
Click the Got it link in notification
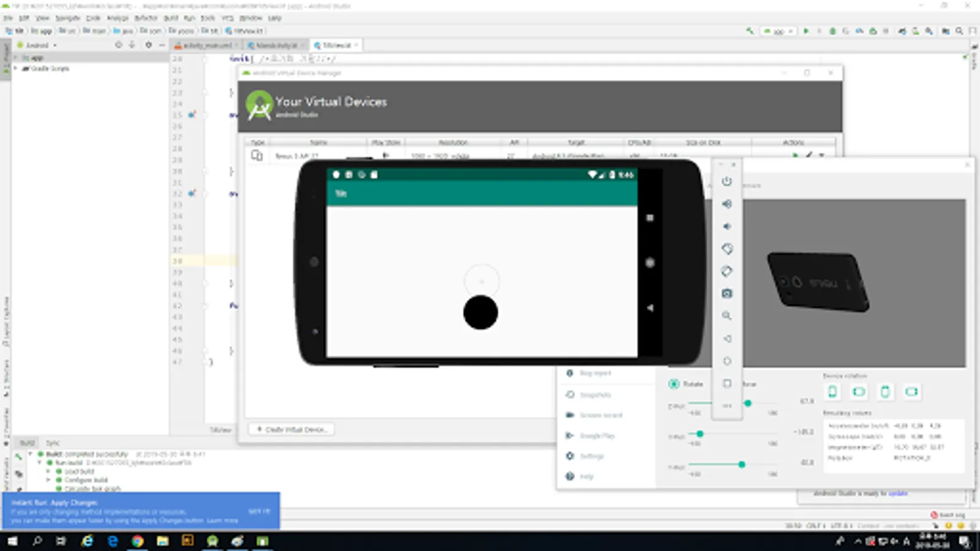point(258,511)
